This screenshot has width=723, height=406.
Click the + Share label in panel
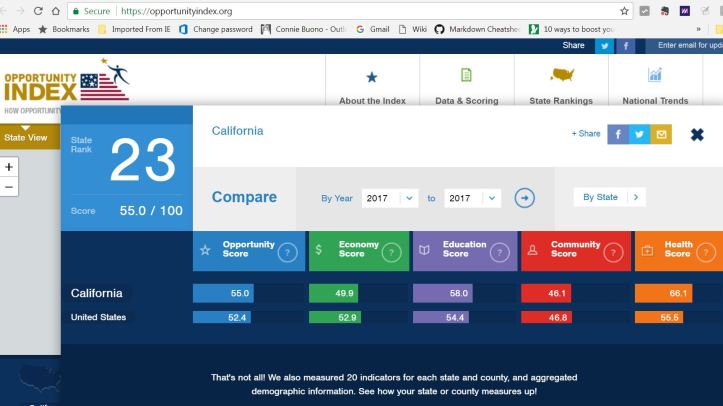586,134
